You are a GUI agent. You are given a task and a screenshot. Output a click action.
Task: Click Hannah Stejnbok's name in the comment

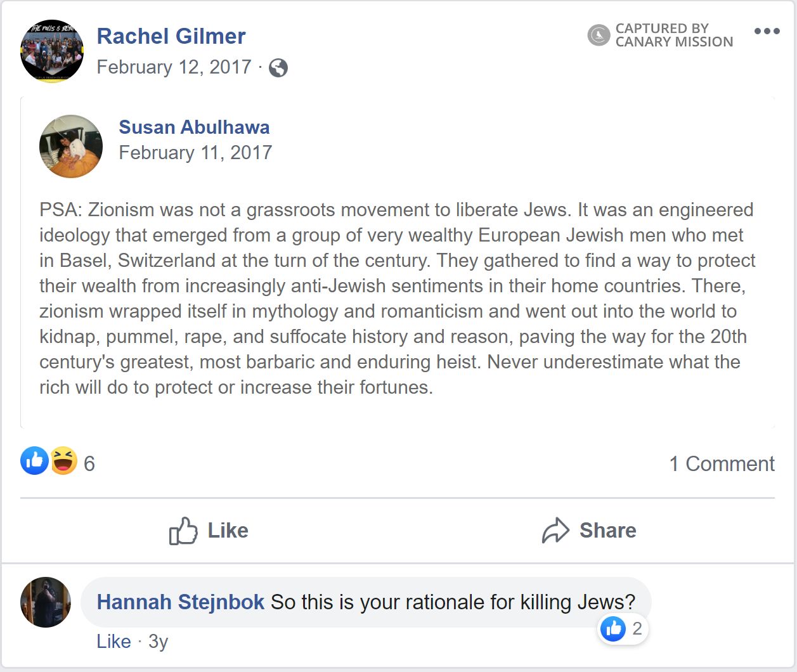pyautogui.click(x=181, y=602)
